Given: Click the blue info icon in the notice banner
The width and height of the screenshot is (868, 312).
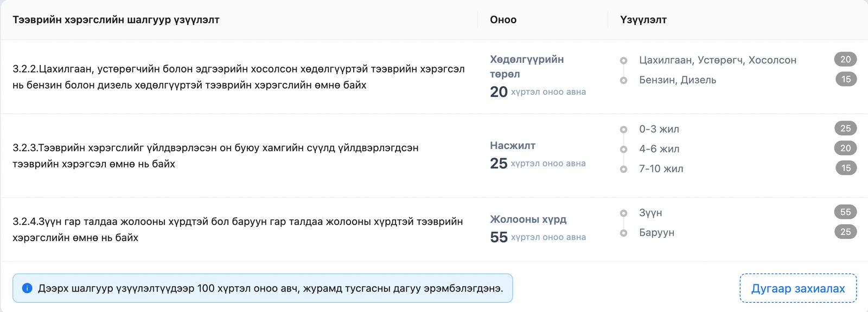Looking at the screenshot, I should 25,288.
